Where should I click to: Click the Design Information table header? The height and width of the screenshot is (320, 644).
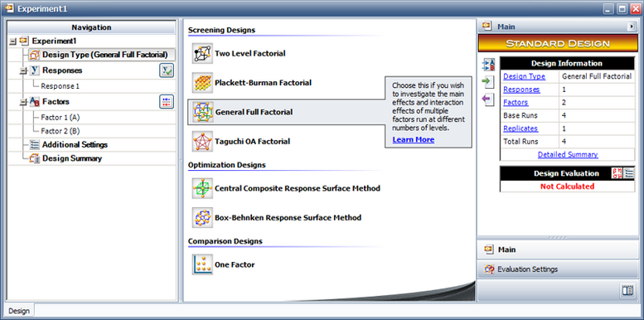click(567, 63)
